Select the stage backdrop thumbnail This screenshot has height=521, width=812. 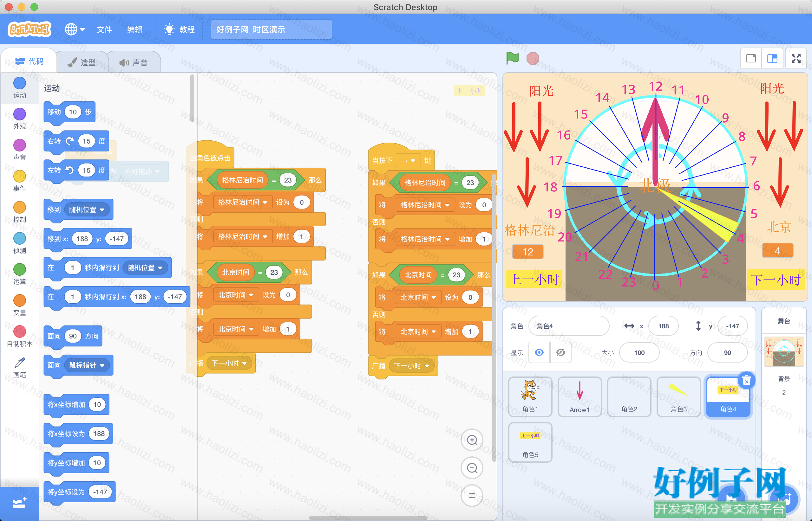point(784,352)
